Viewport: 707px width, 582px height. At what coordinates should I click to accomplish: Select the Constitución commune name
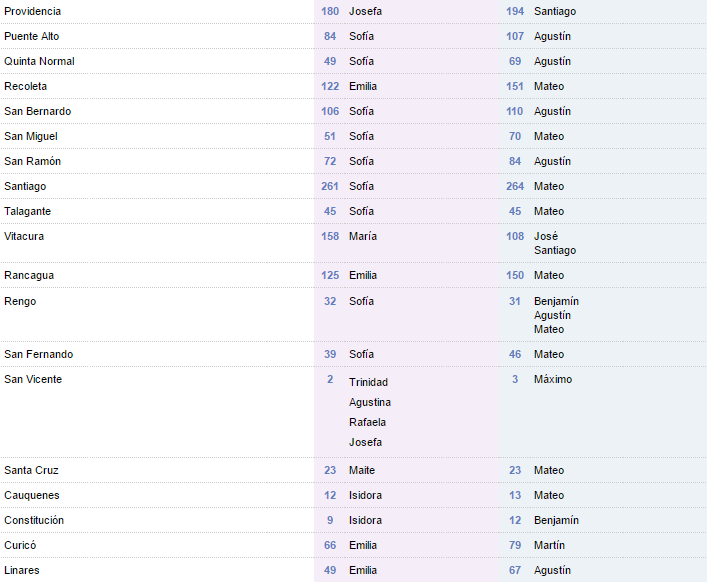(x=34, y=520)
